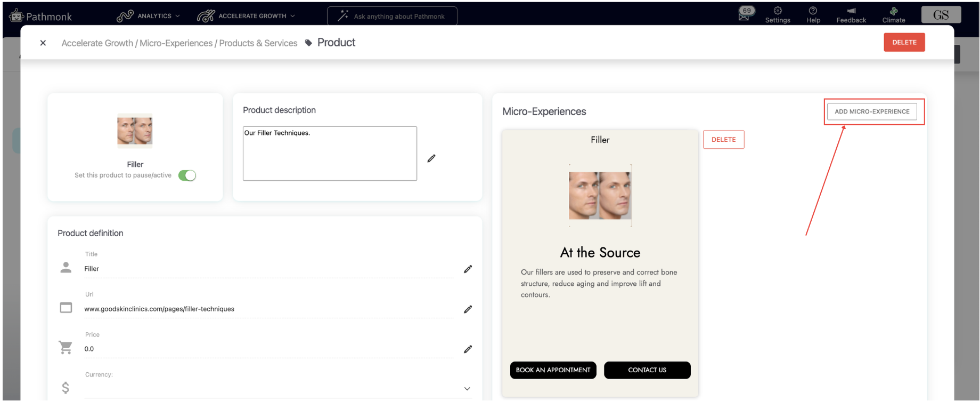
Task: Edit the Title field pencil icon
Action: pyautogui.click(x=468, y=269)
